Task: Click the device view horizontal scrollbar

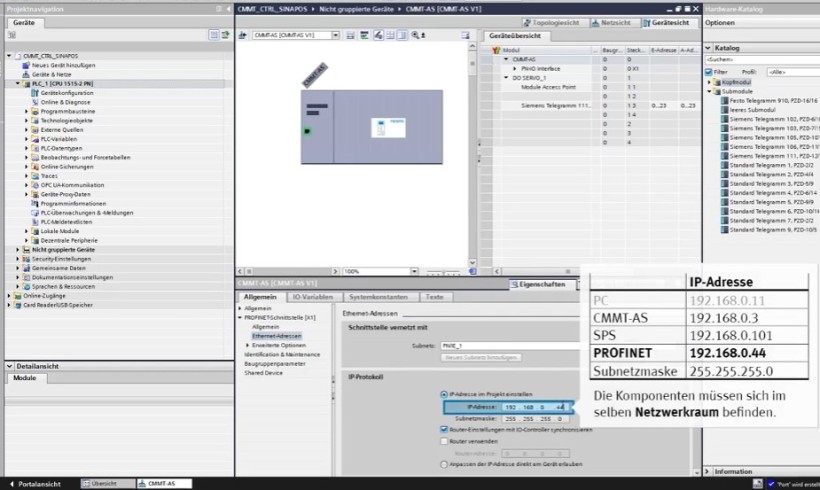Action: [288, 271]
